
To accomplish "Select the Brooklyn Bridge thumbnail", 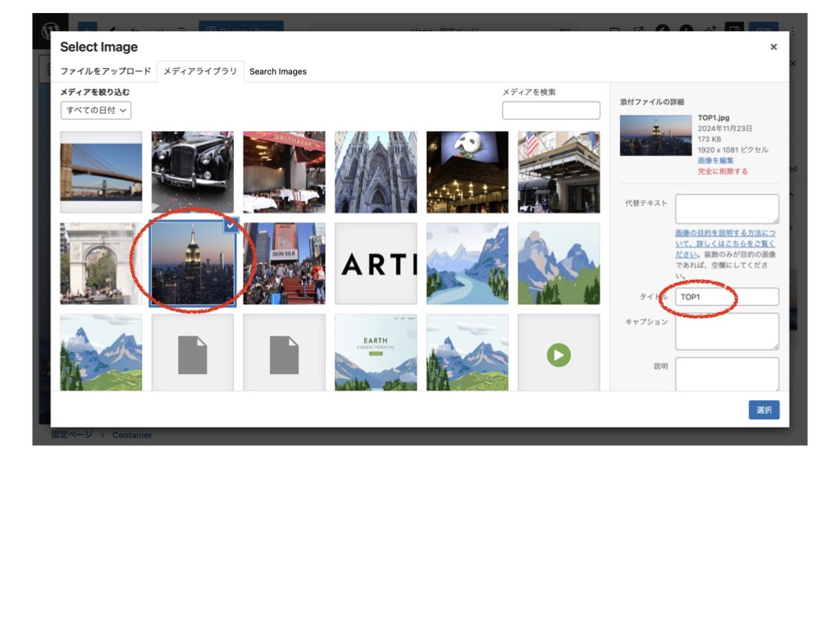I will point(101,172).
